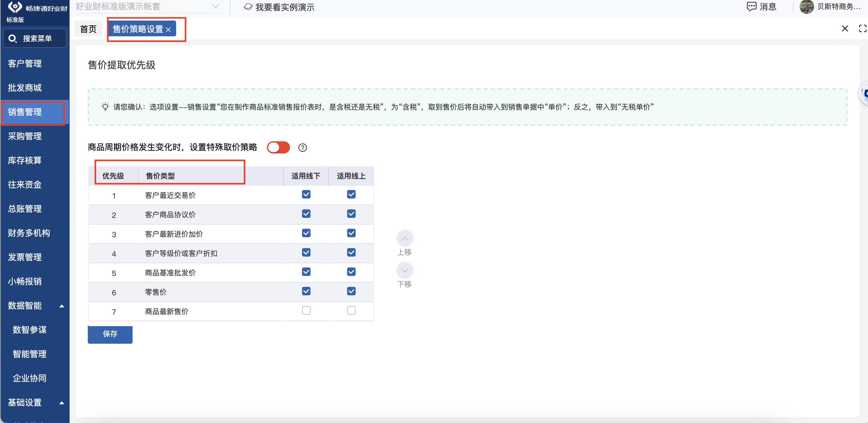Collapse the 数据智能 menu section
The height and width of the screenshot is (423, 868).
coord(62,306)
